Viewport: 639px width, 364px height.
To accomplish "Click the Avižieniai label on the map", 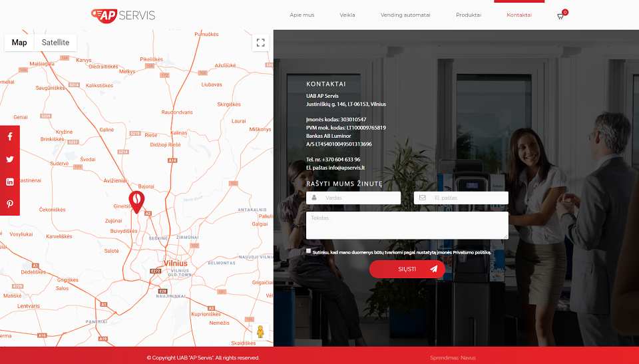I will pos(115,180).
